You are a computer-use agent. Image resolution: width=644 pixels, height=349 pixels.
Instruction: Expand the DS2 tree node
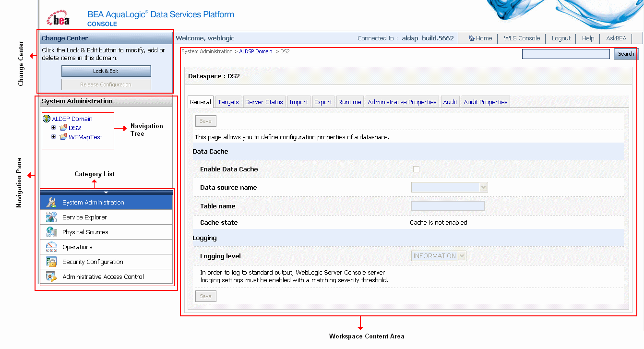click(x=54, y=128)
